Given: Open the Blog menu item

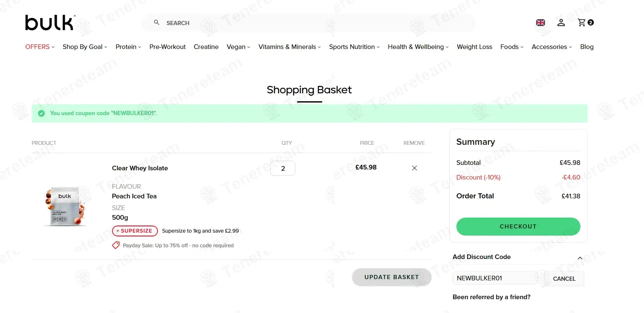Looking at the screenshot, I should coord(587,47).
